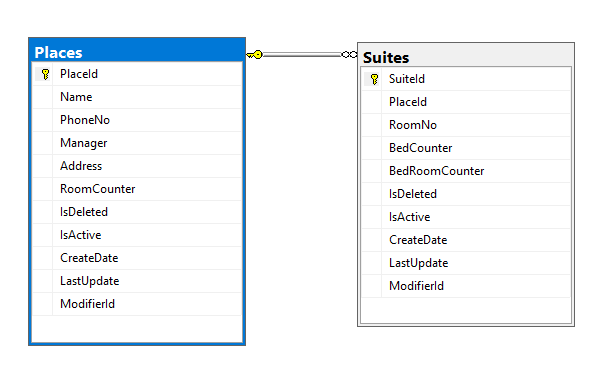Click the ModifierId column in Places table
The image size is (608, 371).
pyautogui.click(x=137, y=304)
